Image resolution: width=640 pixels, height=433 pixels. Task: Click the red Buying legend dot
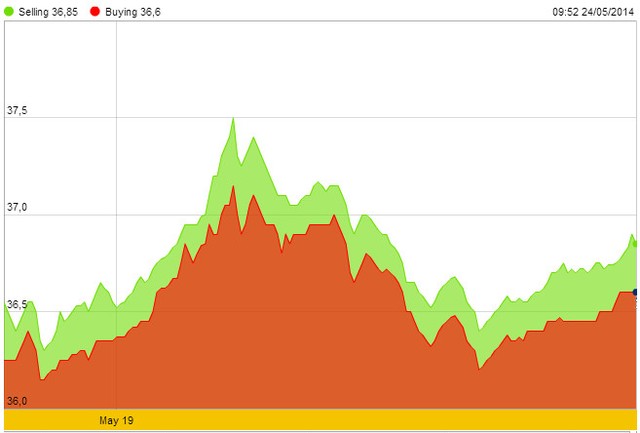pos(94,12)
